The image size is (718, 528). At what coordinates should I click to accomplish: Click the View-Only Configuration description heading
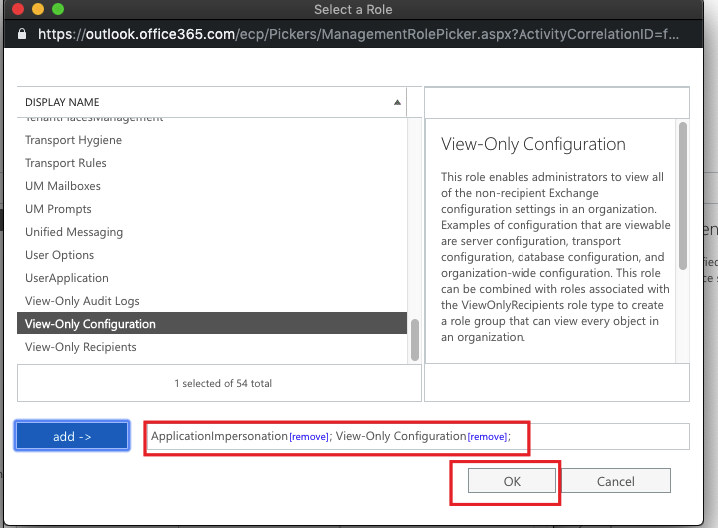[533, 144]
